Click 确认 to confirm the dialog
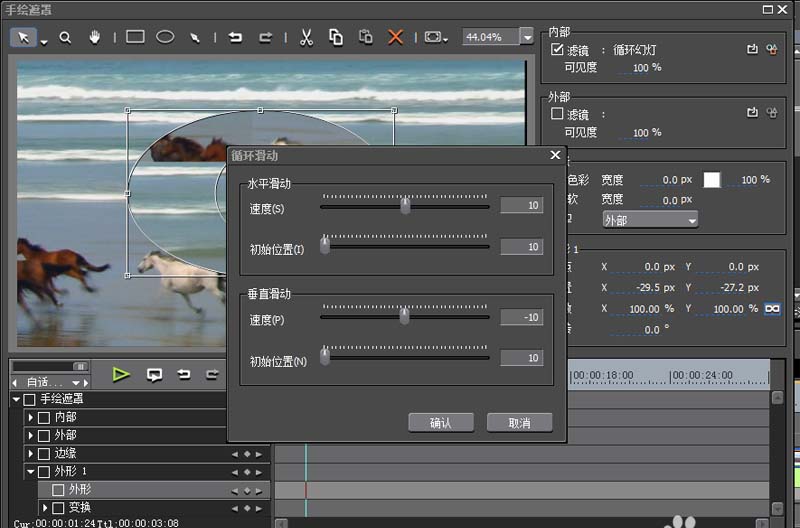Image resolution: width=800 pixels, height=528 pixels. pos(441,422)
